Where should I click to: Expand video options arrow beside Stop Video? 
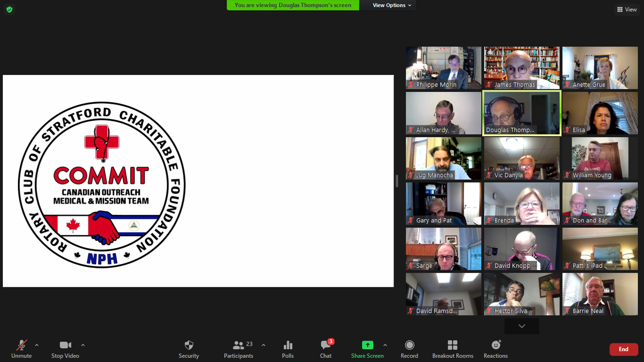(83, 345)
